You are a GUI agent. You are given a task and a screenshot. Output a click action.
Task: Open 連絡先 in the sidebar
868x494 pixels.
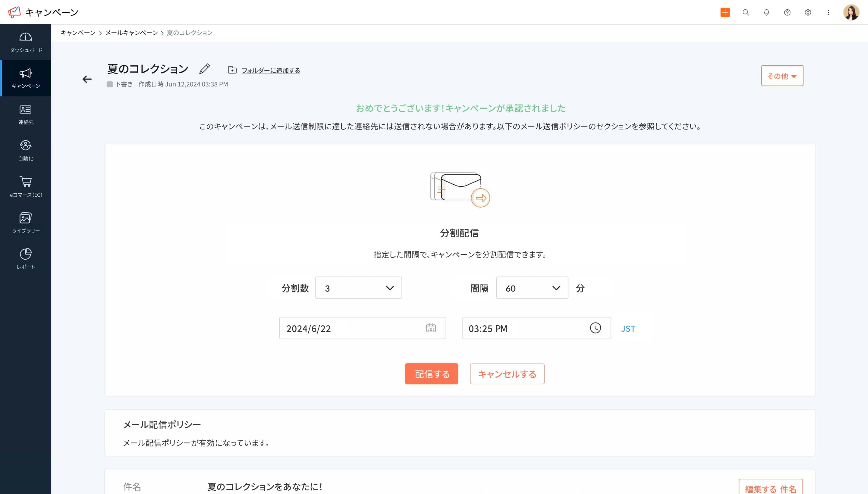coord(26,115)
